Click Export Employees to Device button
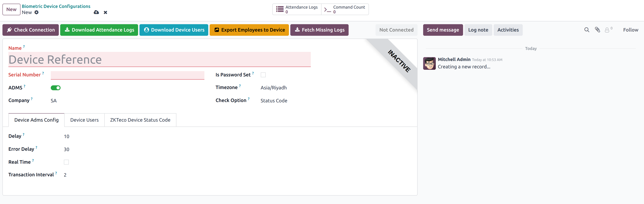This screenshot has height=204, width=644. coord(249,30)
